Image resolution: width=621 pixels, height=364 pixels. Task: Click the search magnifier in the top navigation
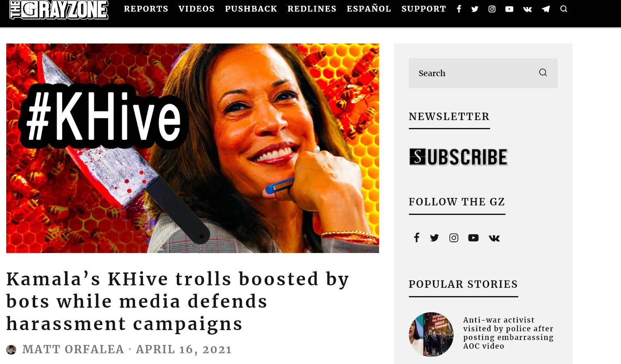tap(563, 9)
